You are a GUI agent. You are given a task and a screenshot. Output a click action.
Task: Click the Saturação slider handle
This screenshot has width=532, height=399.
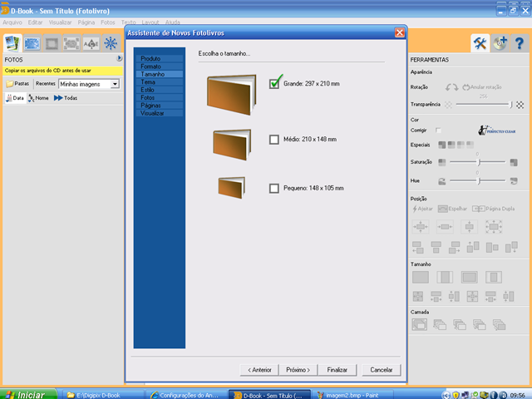(479, 162)
